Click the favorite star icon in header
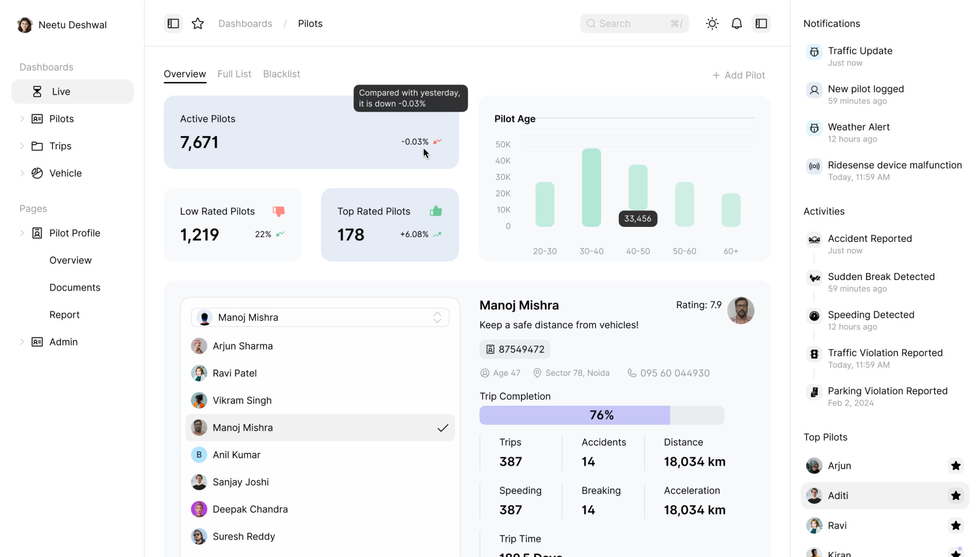Image resolution: width=980 pixels, height=557 pixels. coord(198,24)
